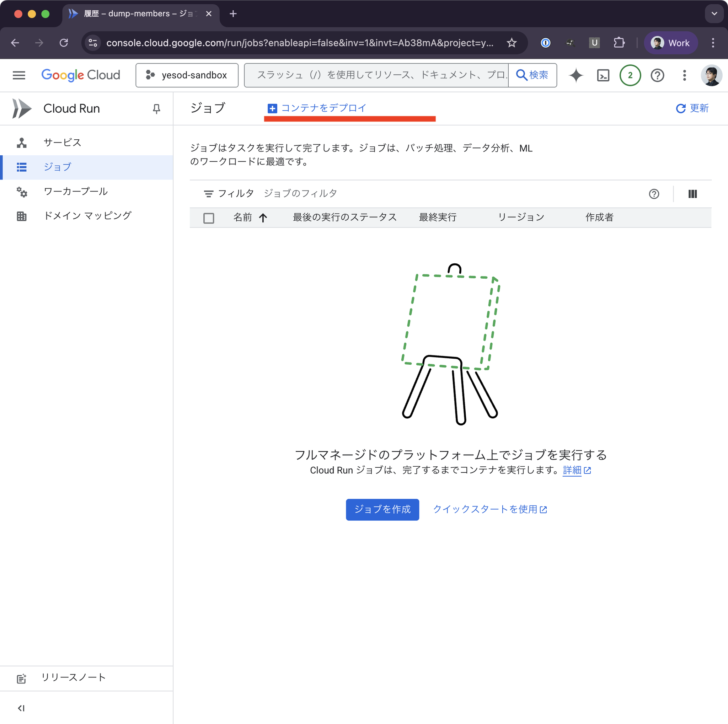Close the dump-members tab
The height and width of the screenshot is (724, 728).
[209, 14]
